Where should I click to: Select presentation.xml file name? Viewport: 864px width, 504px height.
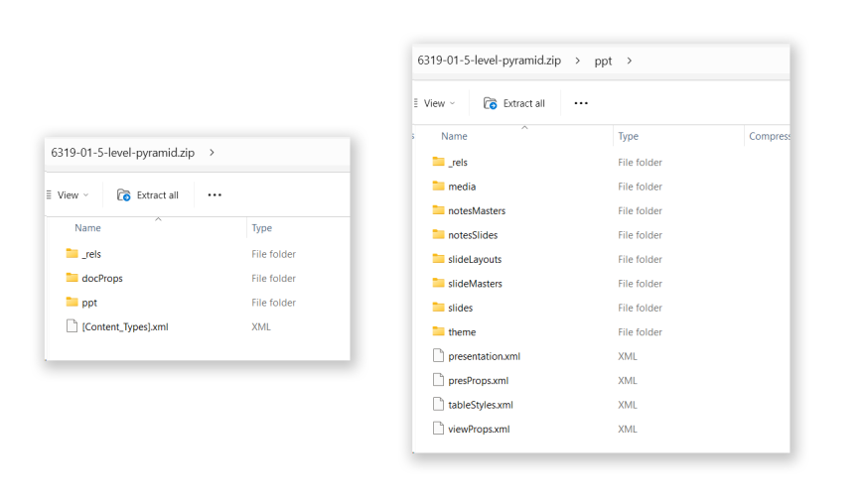click(x=485, y=356)
